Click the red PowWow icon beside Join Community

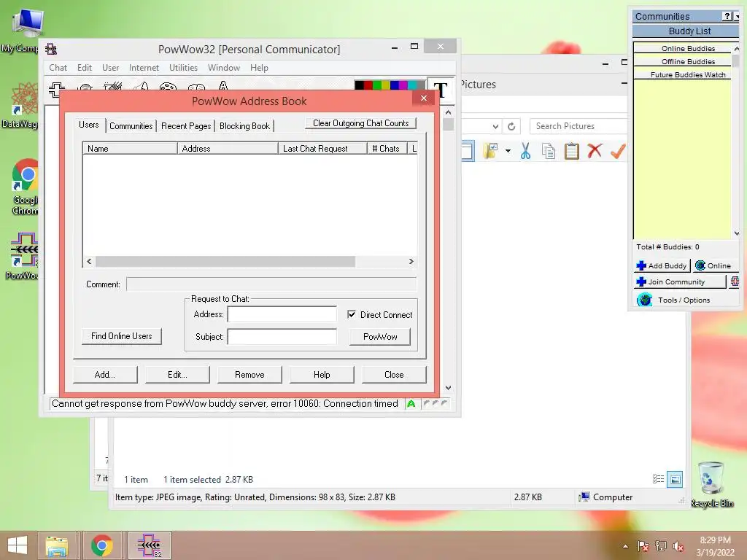tap(735, 281)
